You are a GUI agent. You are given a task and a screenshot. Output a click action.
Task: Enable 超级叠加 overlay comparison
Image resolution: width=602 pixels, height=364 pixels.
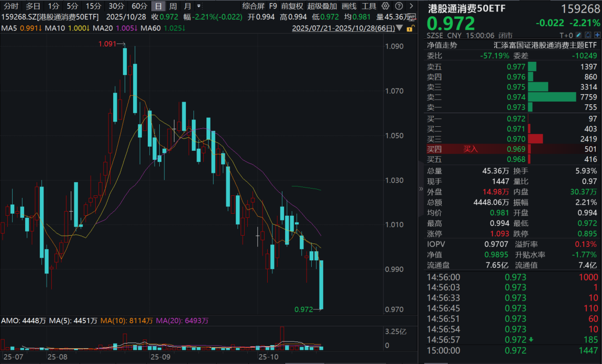(x=322, y=6)
